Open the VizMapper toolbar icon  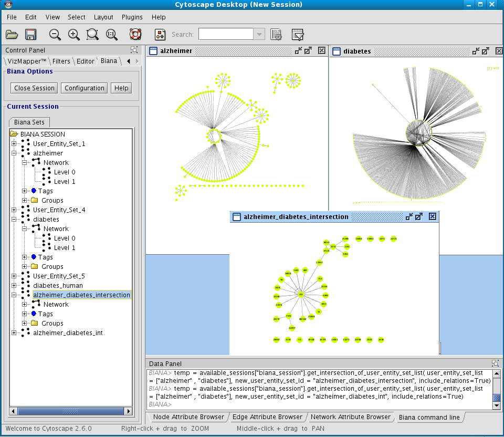(x=160, y=35)
